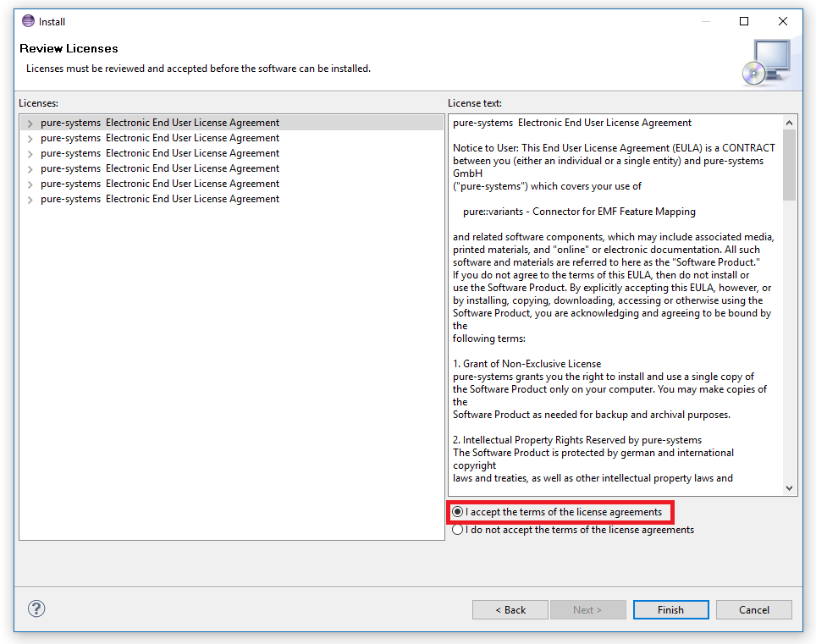Click the Eclipse icon in title bar
The width and height of the screenshot is (816, 644).
[x=28, y=21]
